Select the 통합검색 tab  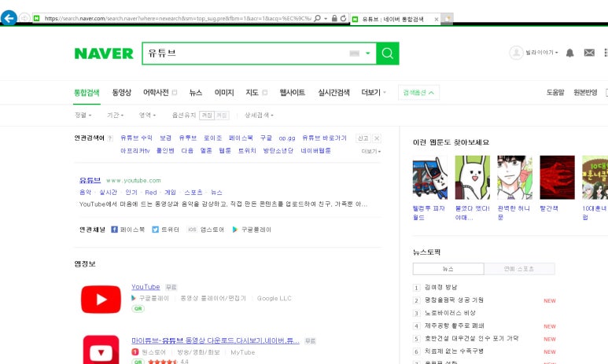(x=87, y=93)
